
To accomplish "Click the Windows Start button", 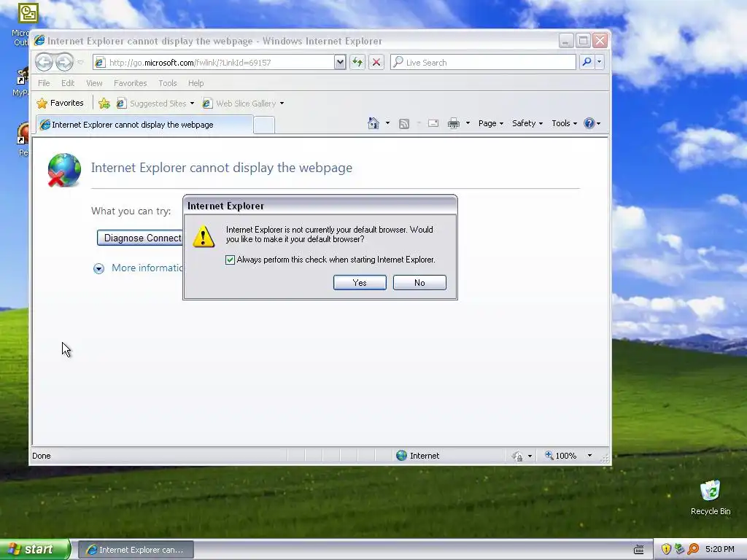I will 34,550.
